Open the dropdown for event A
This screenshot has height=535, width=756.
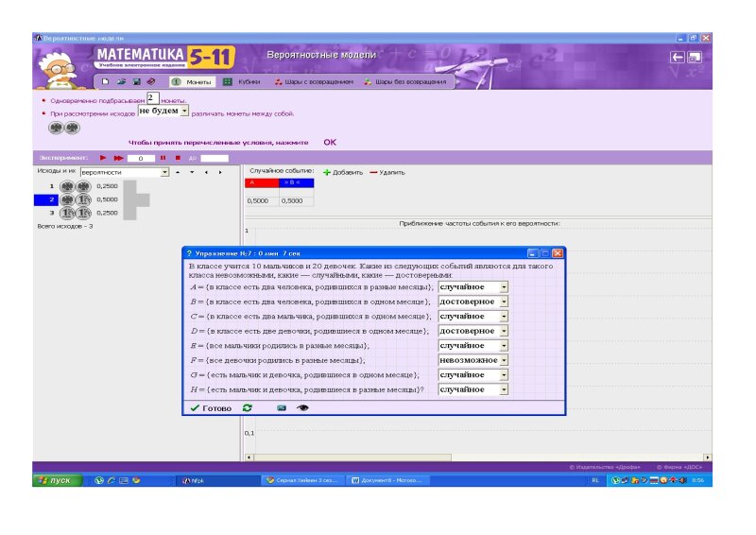point(504,286)
